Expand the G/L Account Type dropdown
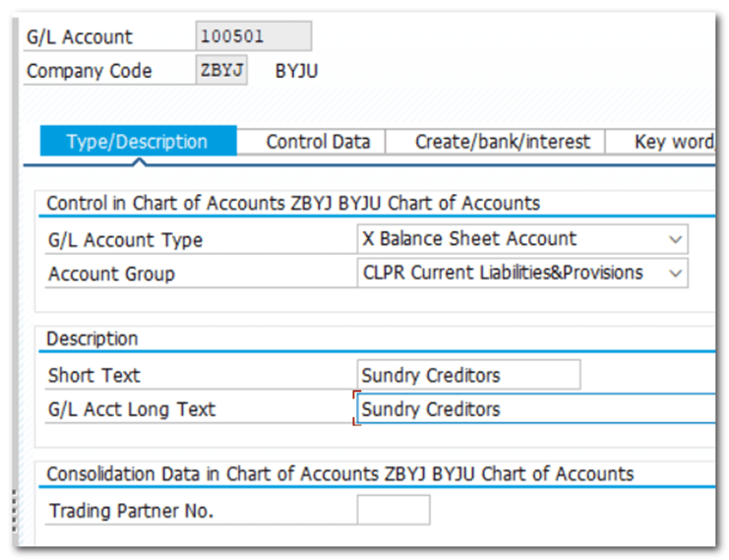This screenshot has width=729, height=560. [675, 239]
